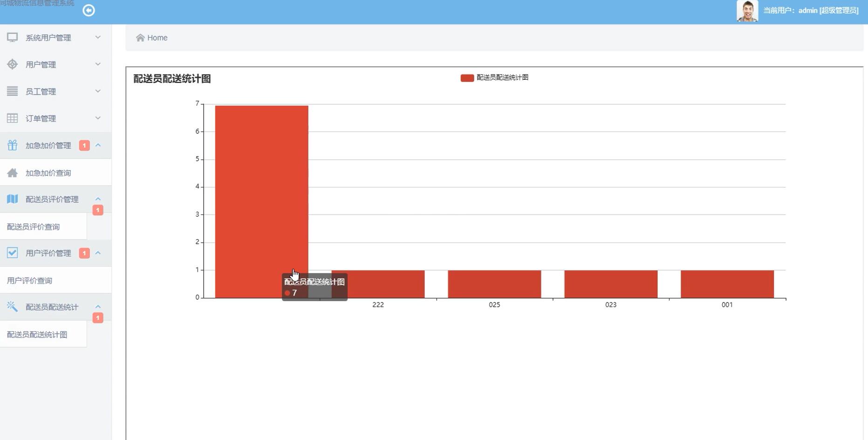Click the list icon beside 员工管理
Viewport: 868px width, 440px height.
click(13, 91)
